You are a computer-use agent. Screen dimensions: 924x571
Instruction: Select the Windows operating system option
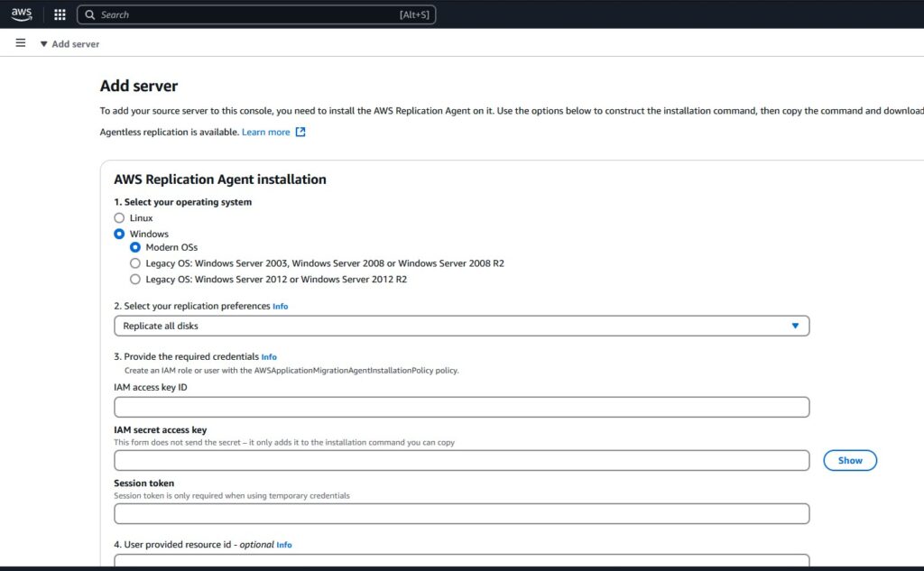coord(119,234)
